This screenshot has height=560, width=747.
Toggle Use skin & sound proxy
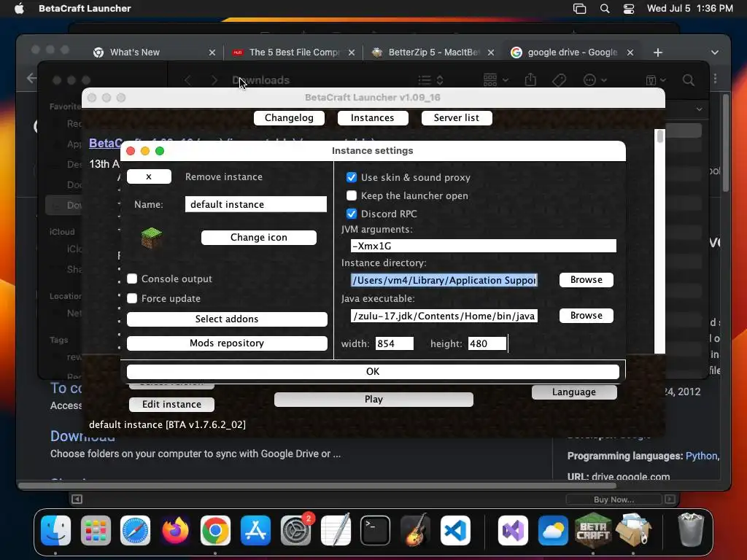tap(352, 177)
